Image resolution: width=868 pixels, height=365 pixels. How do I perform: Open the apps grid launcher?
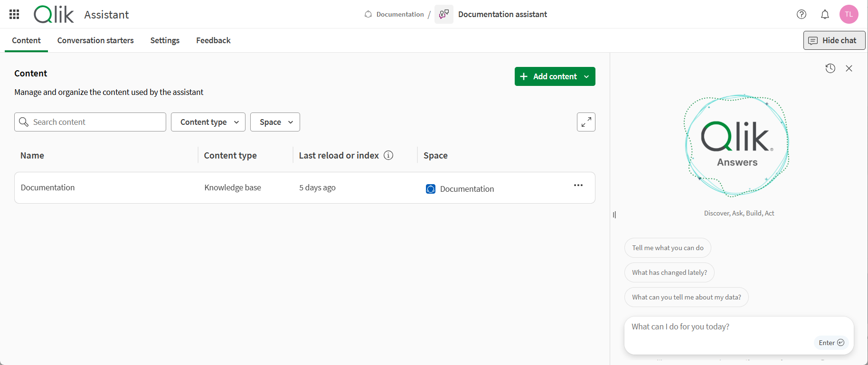coord(14,14)
